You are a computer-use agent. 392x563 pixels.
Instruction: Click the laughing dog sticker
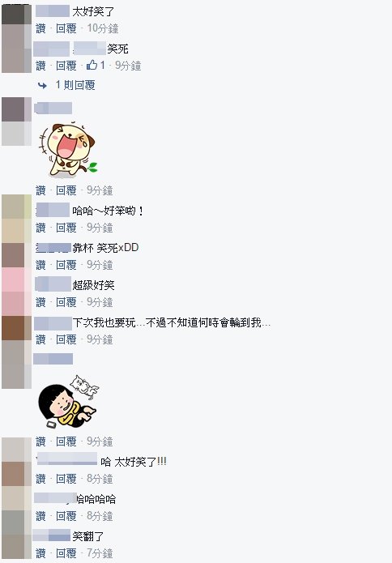68,150
